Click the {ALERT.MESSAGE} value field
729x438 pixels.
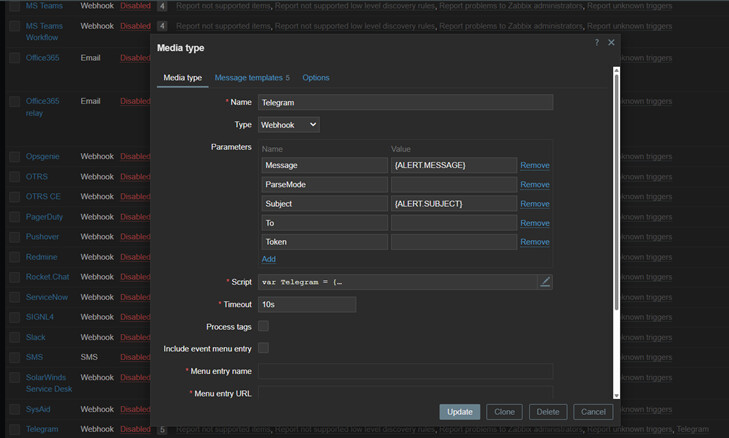tap(454, 165)
